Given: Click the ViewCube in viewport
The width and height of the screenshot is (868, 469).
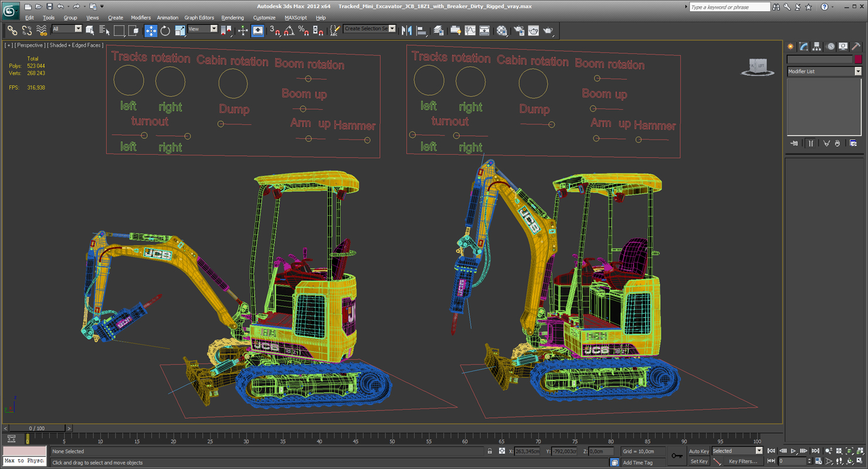Looking at the screenshot, I should pos(758,67).
